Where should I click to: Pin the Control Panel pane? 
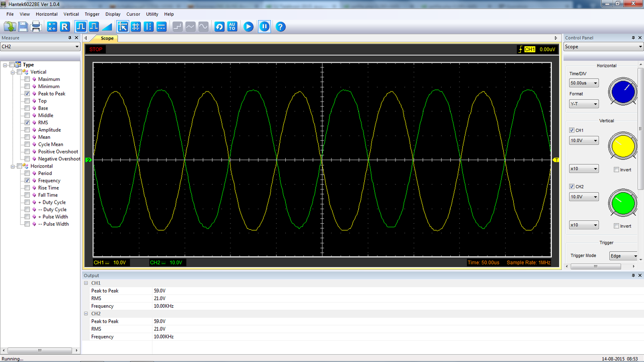coord(633,38)
